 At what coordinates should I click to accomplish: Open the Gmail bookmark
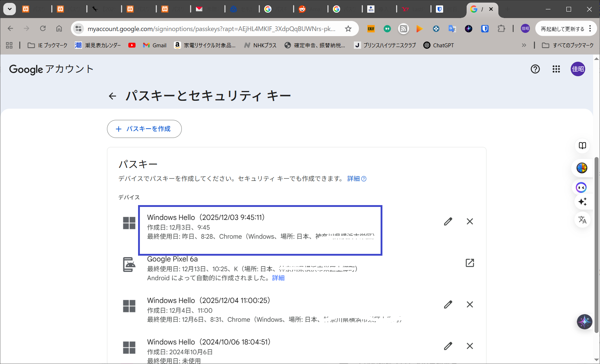click(x=155, y=45)
